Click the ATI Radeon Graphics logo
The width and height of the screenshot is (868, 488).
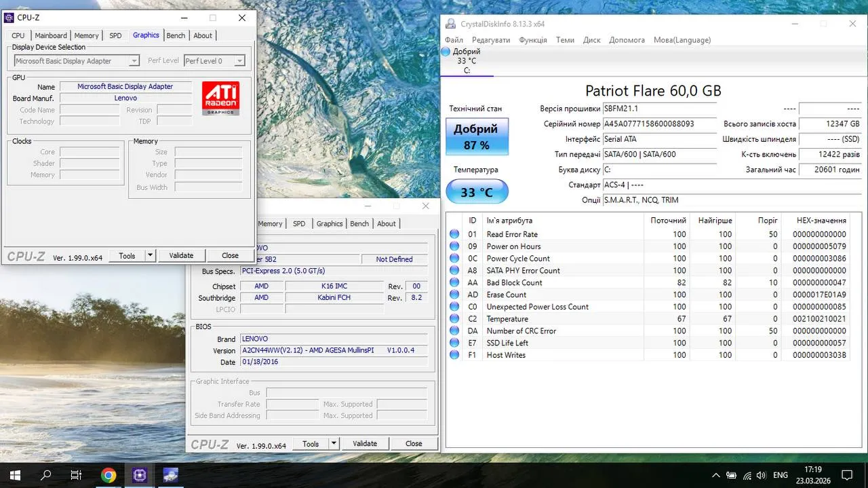[x=220, y=98]
